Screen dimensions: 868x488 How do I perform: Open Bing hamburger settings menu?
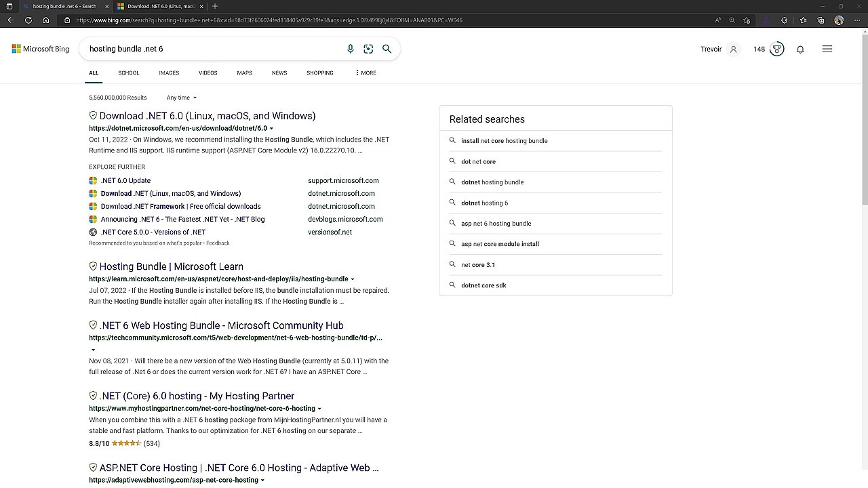coord(827,49)
